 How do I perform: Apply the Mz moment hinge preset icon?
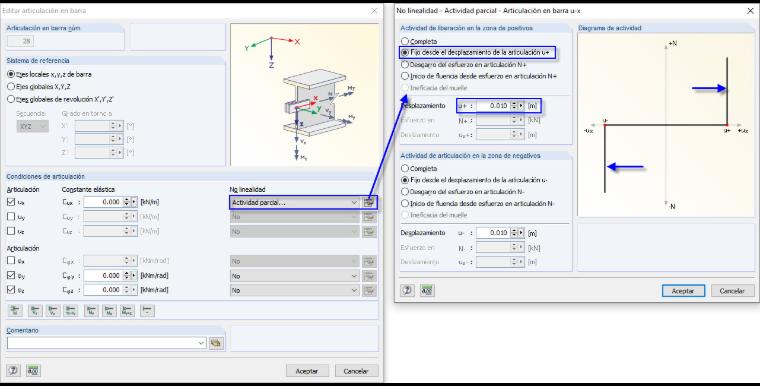point(109,310)
